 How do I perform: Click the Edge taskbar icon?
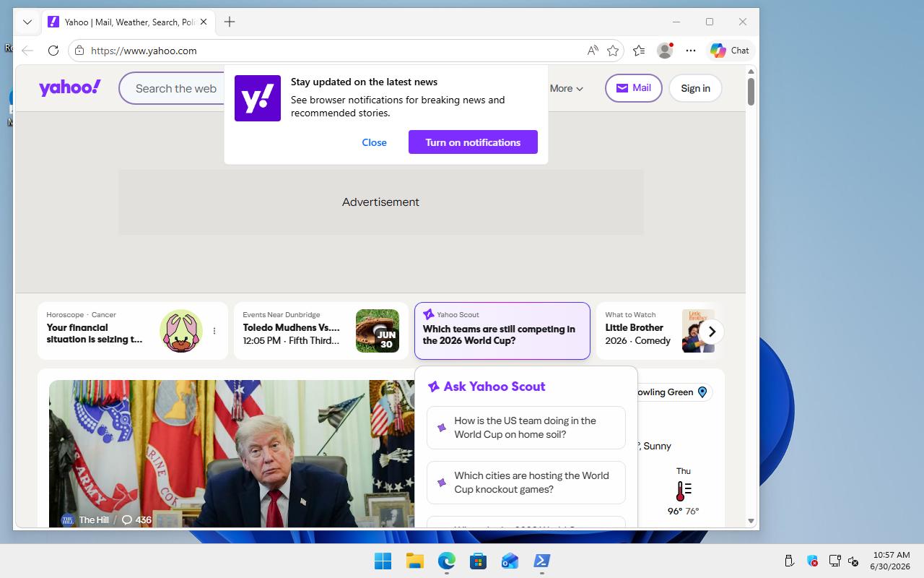pyautogui.click(x=446, y=561)
